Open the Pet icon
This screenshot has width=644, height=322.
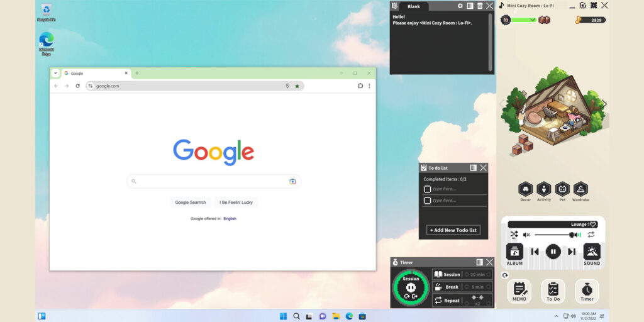click(x=562, y=189)
